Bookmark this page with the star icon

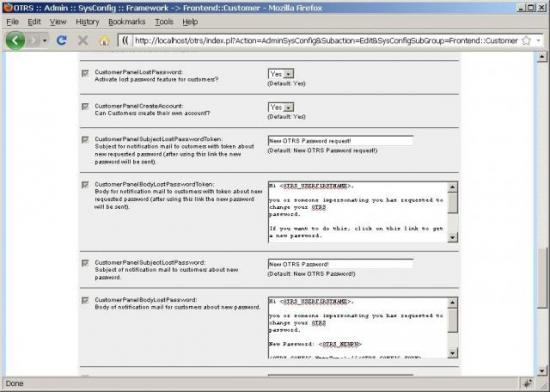point(526,41)
